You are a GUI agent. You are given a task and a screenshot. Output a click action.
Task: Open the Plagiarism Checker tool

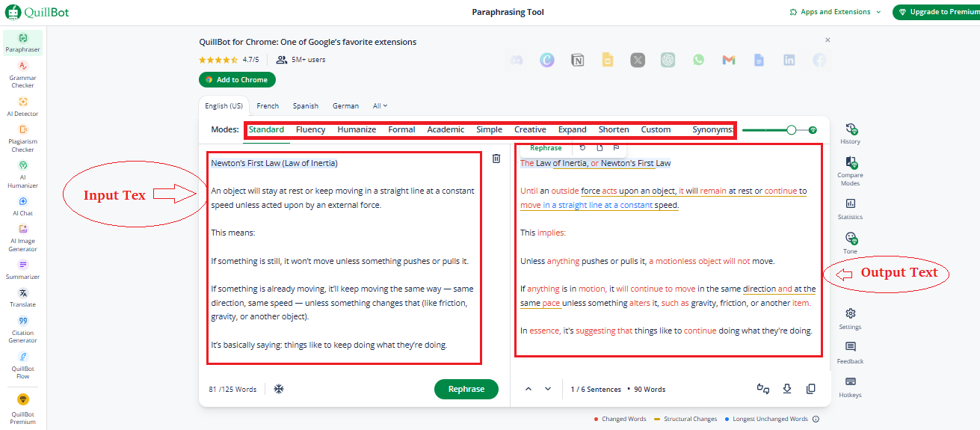pos(22,139)
